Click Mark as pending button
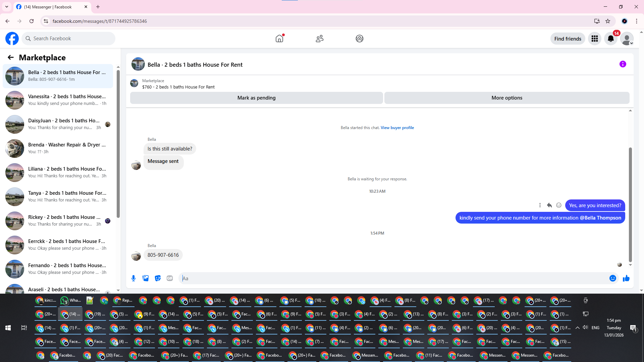This screenshot has height=362, width=644. pyautogui.click(x=256, y=98)
